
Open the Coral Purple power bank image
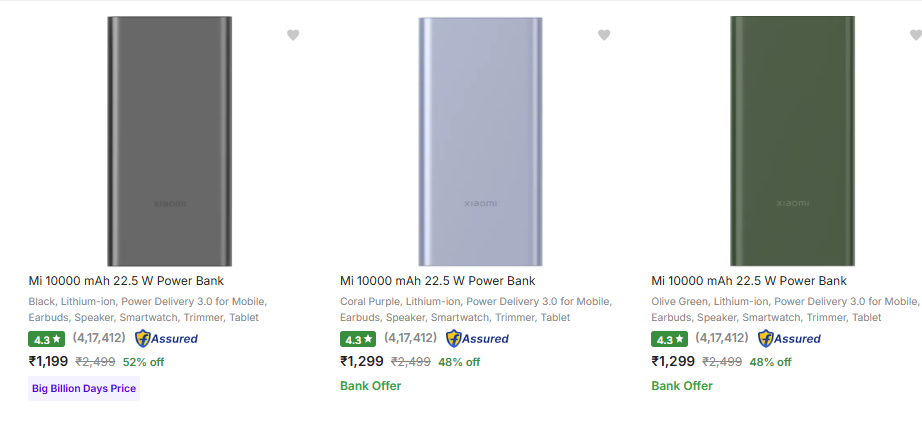[480, 141]
